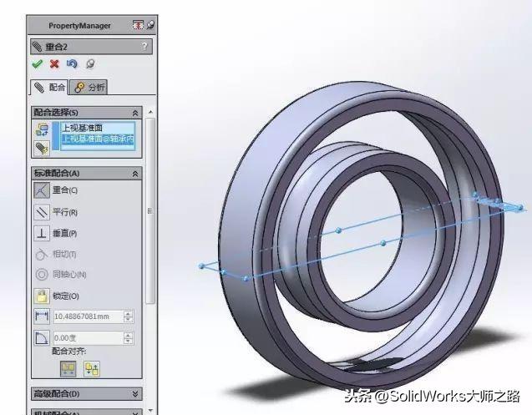Viewport: 532px width, 415px height.
Task: Decrease distance with the down spinner
Action: [128, 320]
